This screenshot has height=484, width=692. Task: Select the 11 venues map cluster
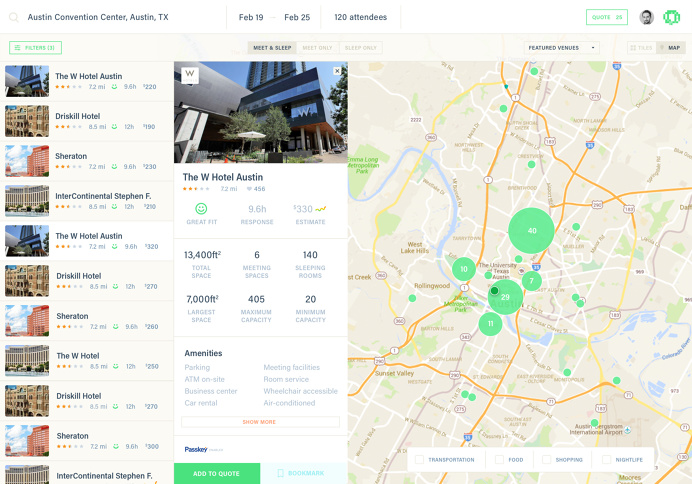(490, 323)
